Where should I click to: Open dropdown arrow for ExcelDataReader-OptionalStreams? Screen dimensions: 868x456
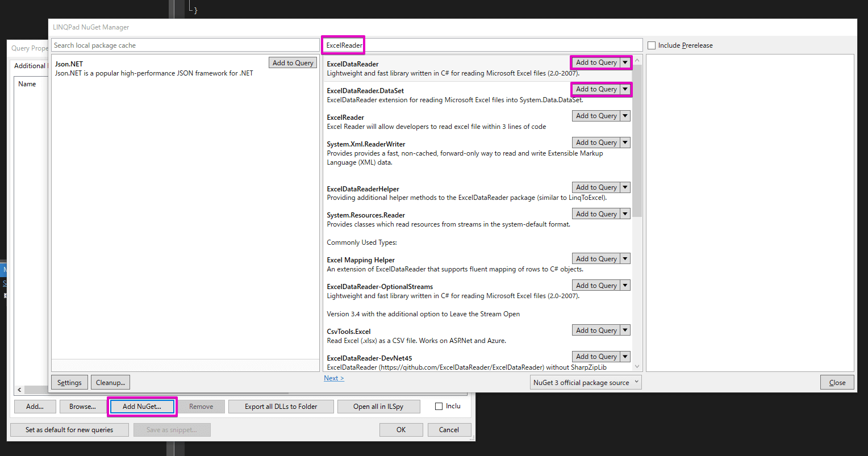(625, 286)
